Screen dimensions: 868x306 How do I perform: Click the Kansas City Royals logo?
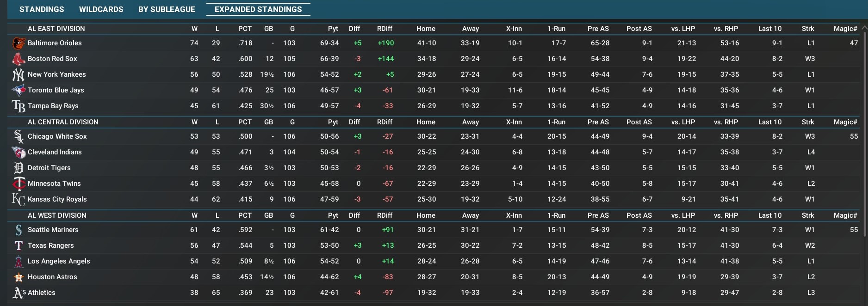coord(19,199)
